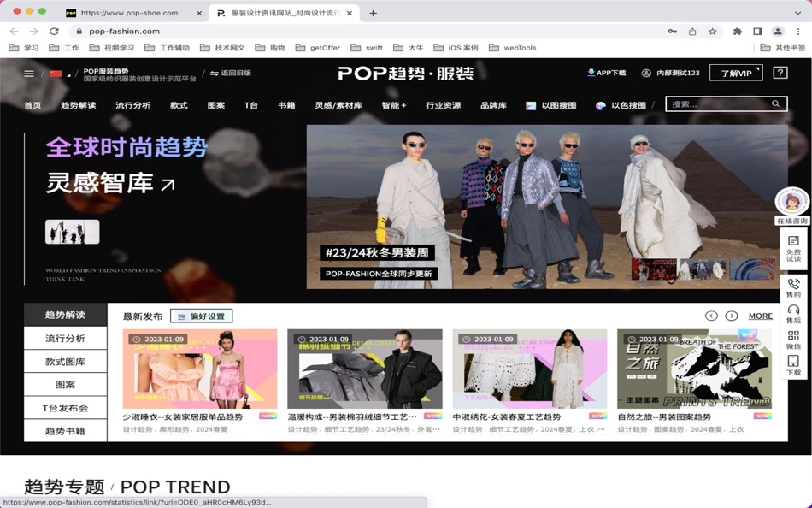
Task: Open the browser extensions puzzle icon
Action: [x=738, y=31]
